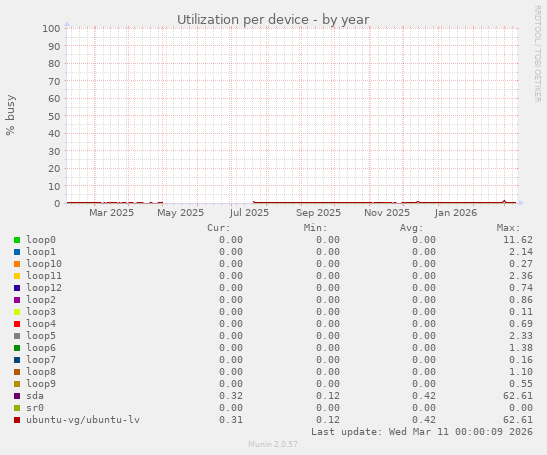This screenshot has height=455, width=547.
Task: Click the loop5 max value 2.33
Action: 521,336
